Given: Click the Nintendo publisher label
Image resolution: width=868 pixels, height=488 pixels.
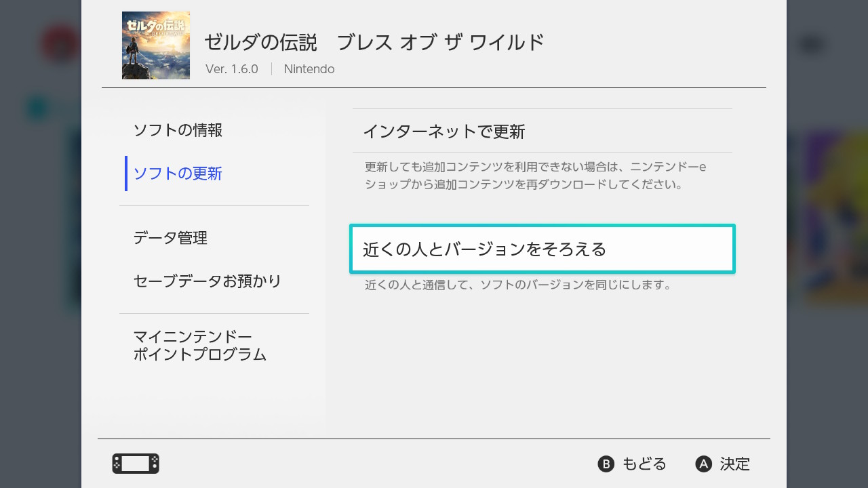Looking at the screenshot, I should tap(309, 69).
